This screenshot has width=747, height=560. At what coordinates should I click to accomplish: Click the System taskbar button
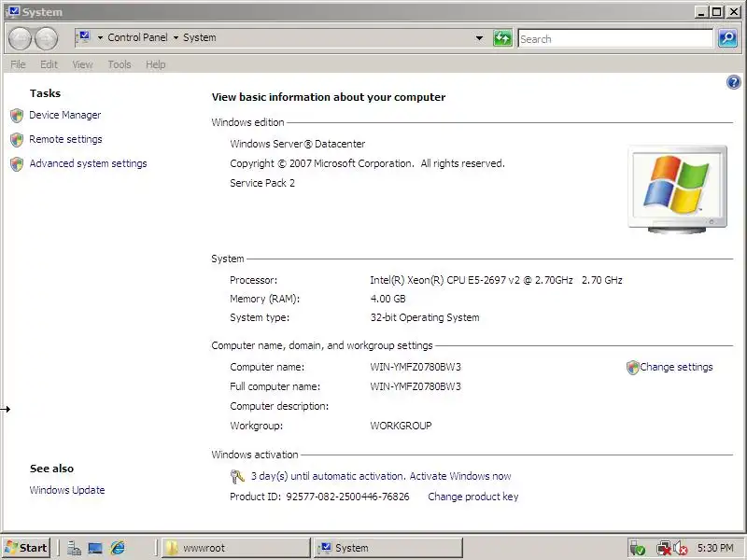coord(388,548)
